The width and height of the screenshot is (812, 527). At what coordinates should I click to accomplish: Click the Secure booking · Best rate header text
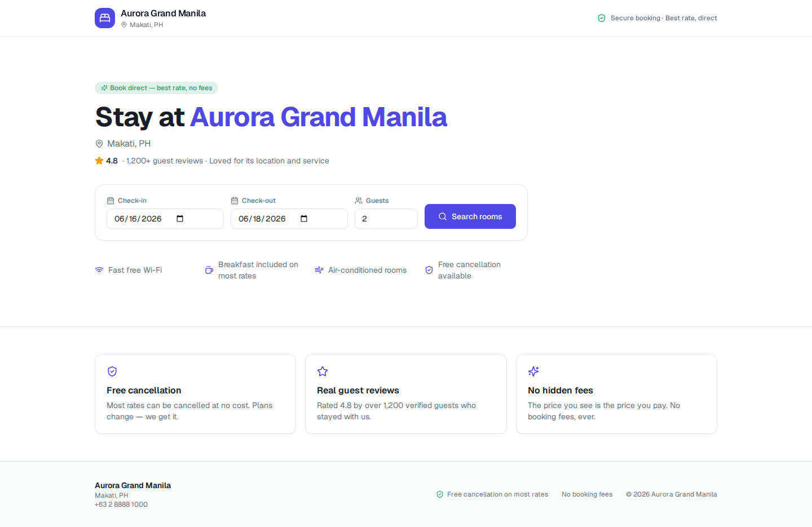tap(664, 18)
